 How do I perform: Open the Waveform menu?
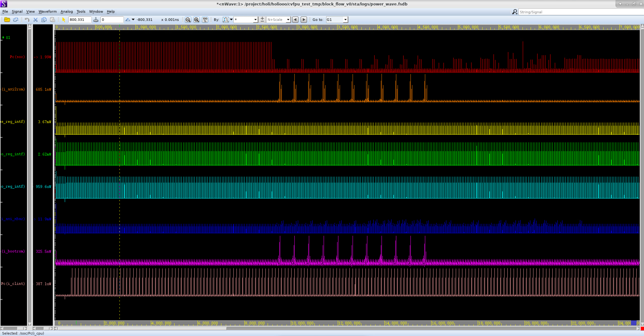tap(47, 12)
